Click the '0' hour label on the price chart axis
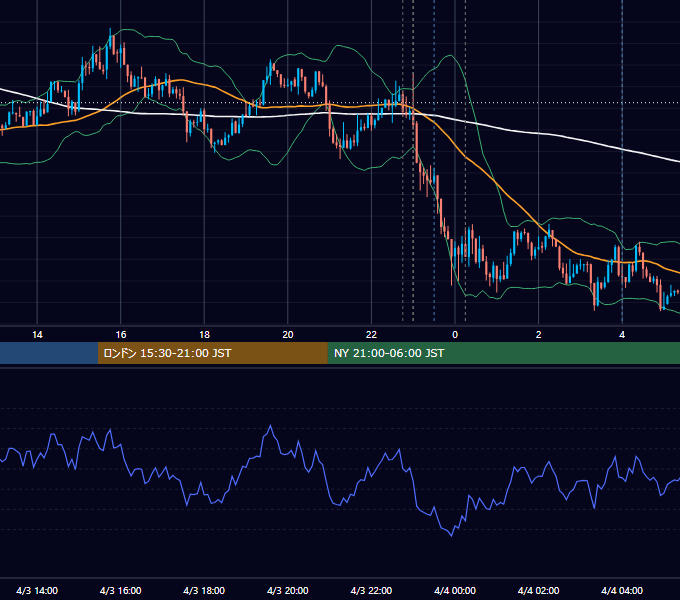The width and height of the screenshot is (680, 600). [455, 335]
